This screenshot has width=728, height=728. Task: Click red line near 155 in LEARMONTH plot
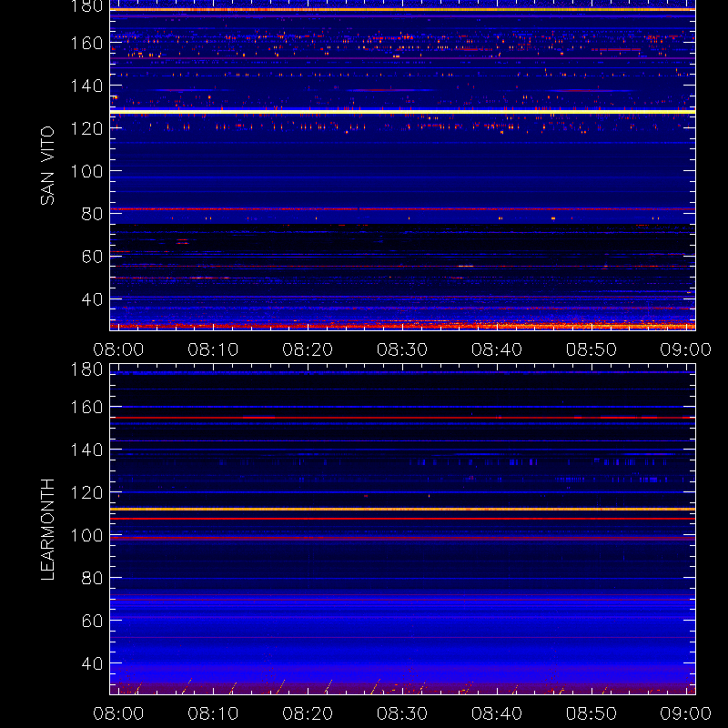coord(402,418)
